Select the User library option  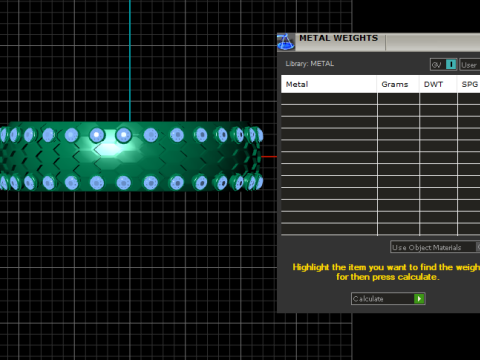(470, 65)
